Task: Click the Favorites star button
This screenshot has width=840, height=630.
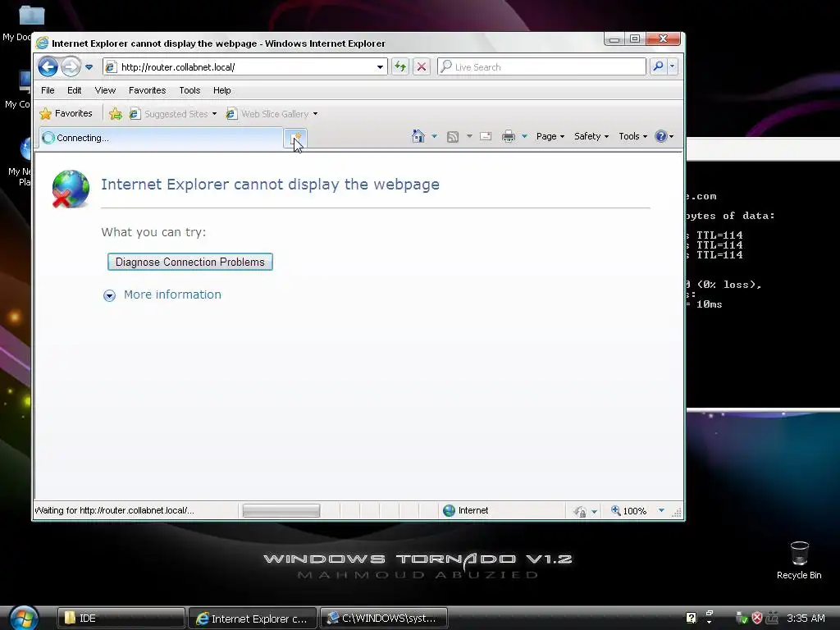Action: (x=66, y=113)
